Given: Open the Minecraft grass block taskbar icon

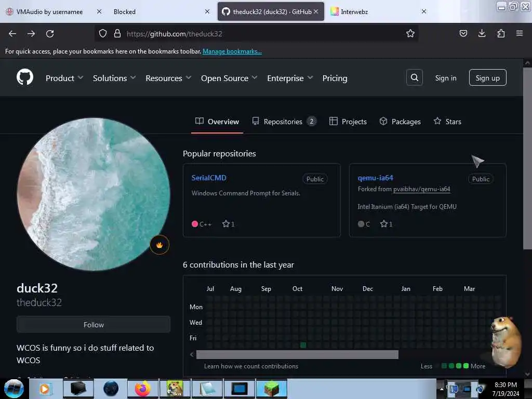Looking at the screenshot, I should 271,389.
